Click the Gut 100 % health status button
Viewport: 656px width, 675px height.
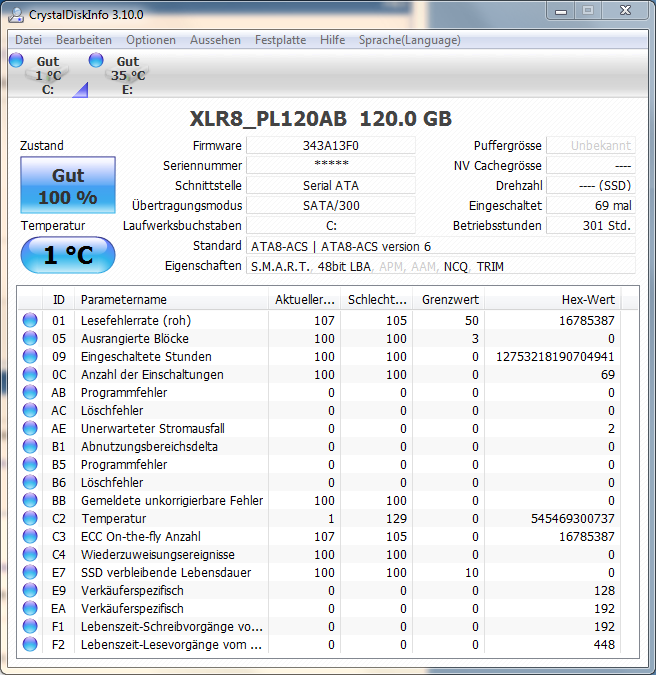tap(68, 185)
